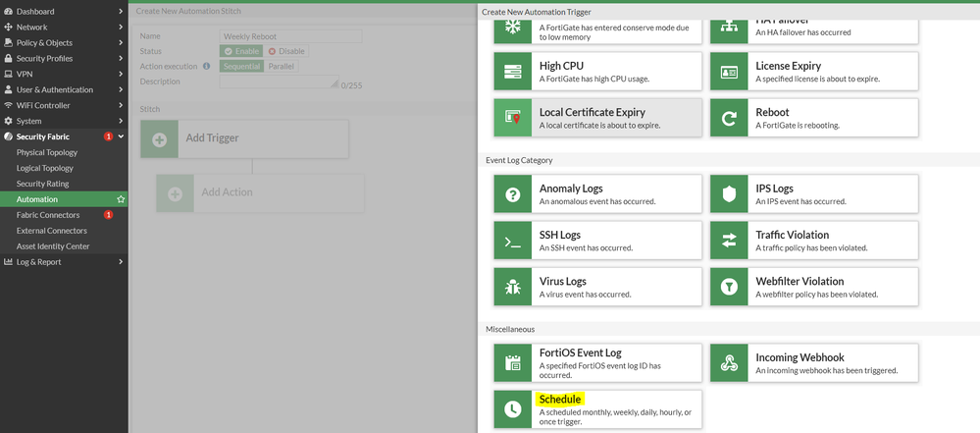Expand Security Profiles chevron

pyautogui.click(x=121, y=58)
